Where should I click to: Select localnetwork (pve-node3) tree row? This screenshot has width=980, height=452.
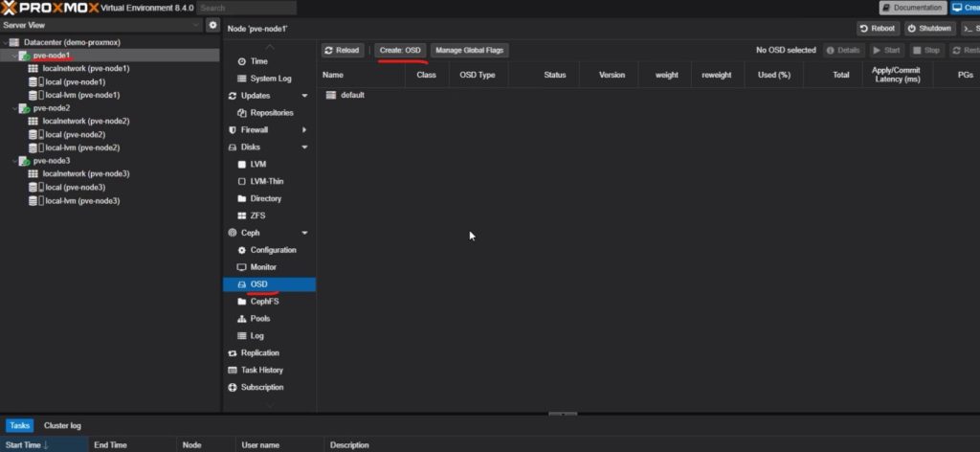pyautogui.click(x=110, y=173)
